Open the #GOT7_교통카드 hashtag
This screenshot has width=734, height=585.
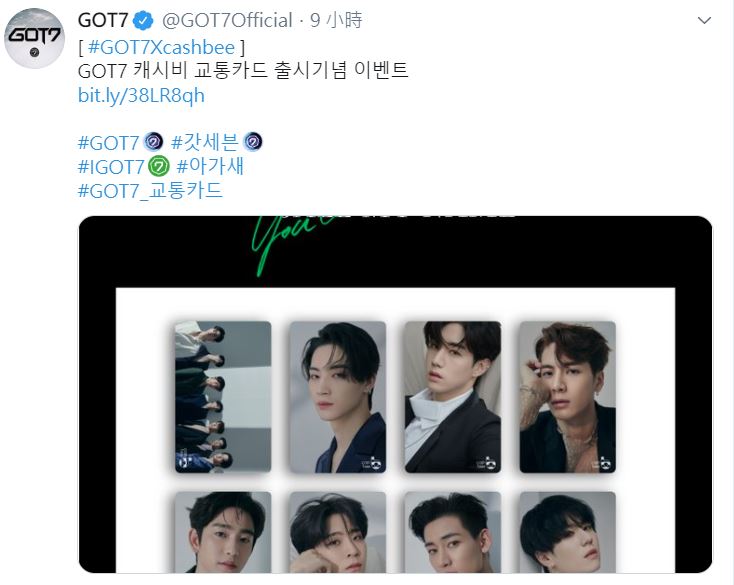tap(150, 191)
